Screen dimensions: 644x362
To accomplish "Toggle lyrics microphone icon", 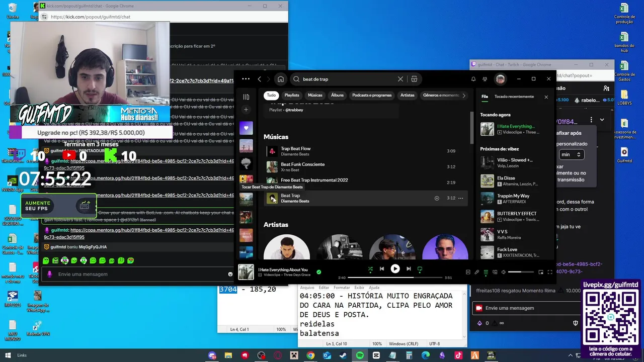I will [x=477, y=272].
